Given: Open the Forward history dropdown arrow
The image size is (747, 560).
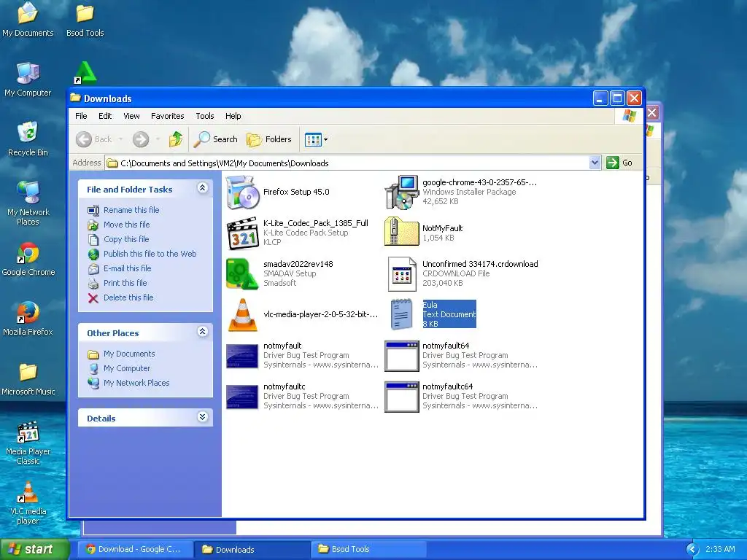Looking at the screenshot, I should [x=158, y=139].
